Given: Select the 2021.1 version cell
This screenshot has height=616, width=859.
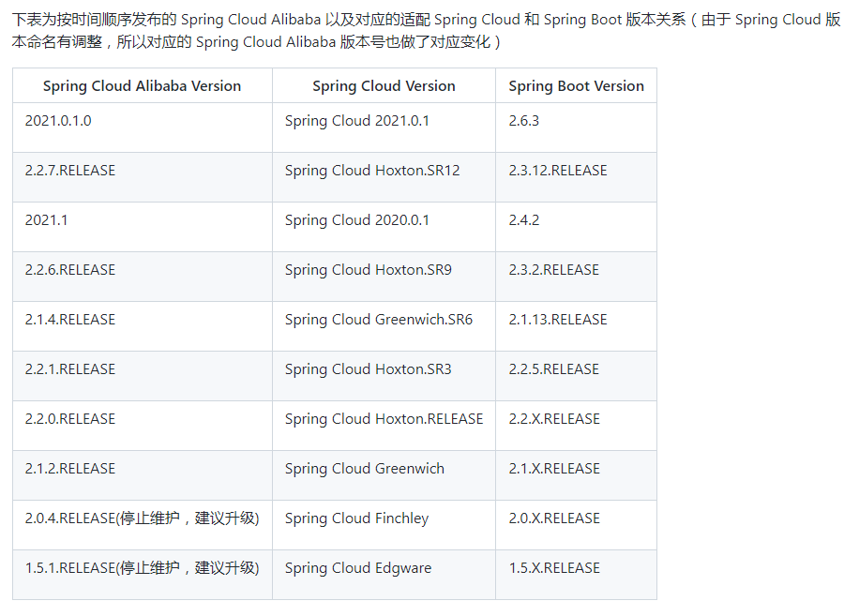Looking at the screenshot, I should 143,227.
